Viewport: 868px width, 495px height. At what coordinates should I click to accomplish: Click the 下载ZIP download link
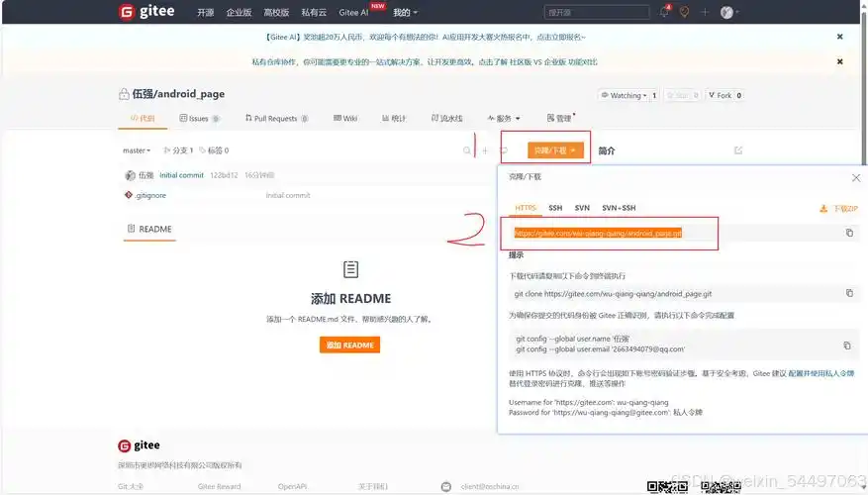pos(838,209)
